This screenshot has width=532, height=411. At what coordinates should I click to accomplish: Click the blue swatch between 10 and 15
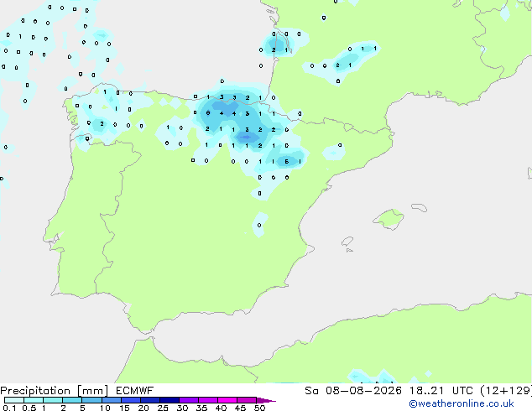[x=112, y=400]
